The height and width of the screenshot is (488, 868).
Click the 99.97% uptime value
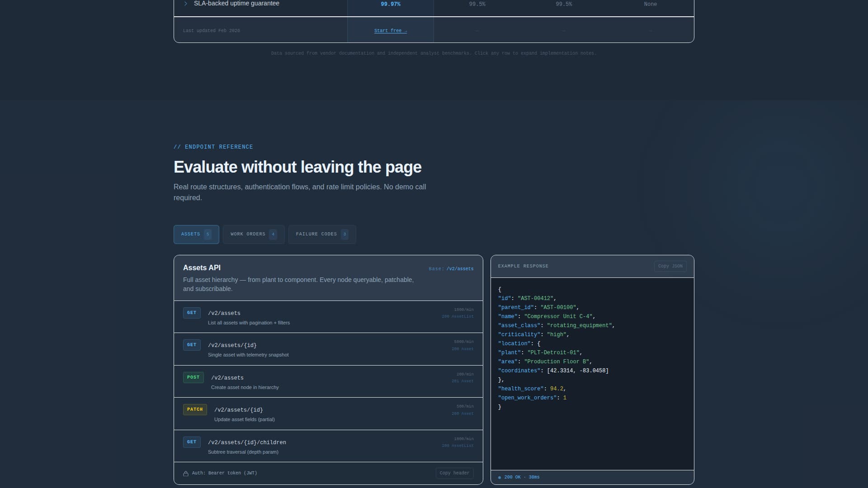coord(391,4)
